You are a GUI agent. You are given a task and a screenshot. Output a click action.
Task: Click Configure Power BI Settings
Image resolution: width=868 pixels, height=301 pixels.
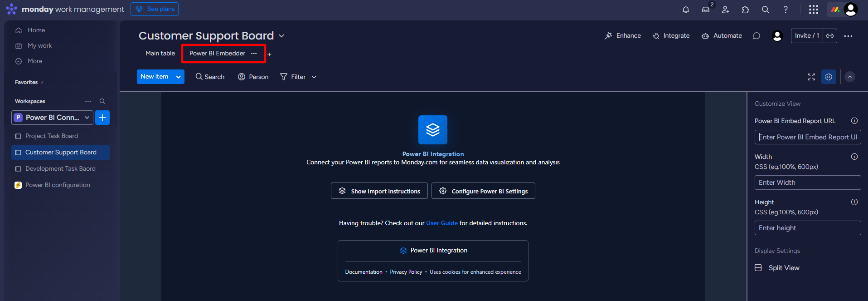pos(483,191)
